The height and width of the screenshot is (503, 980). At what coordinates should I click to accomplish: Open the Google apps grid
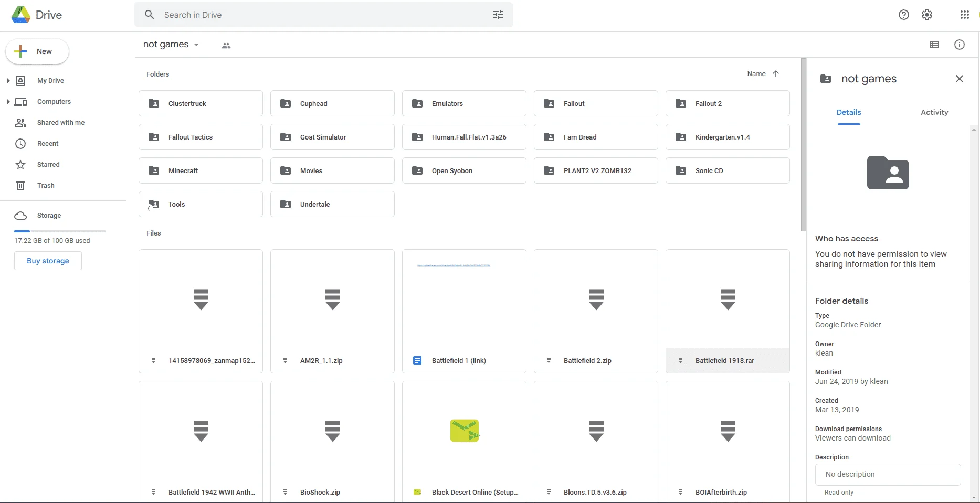click(965, 15)
